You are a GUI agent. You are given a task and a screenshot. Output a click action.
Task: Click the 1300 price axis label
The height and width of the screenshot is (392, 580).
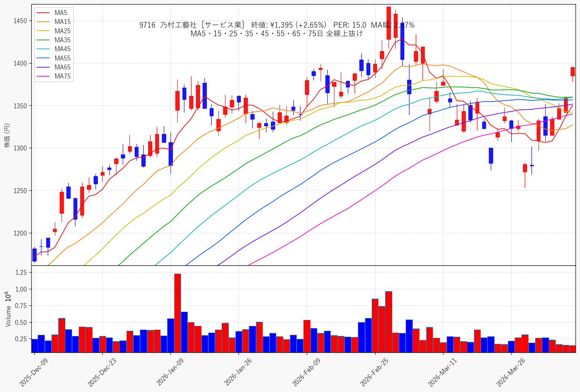point(21,148)
